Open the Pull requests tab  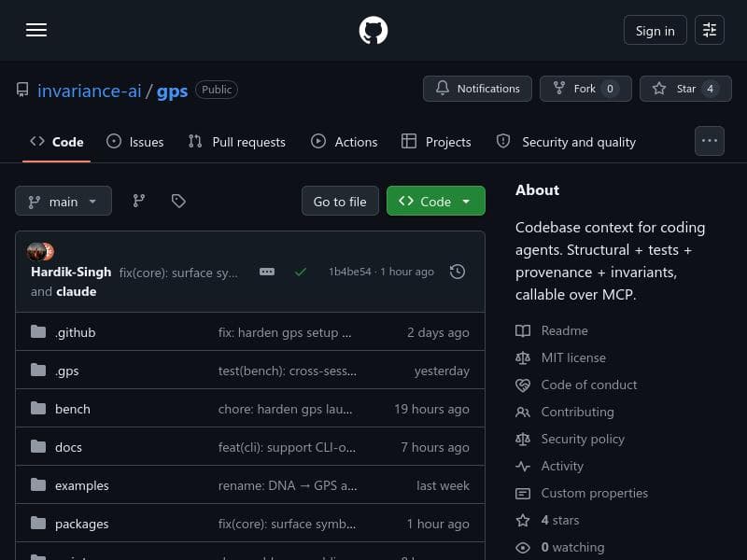click(x=237, y=142)
